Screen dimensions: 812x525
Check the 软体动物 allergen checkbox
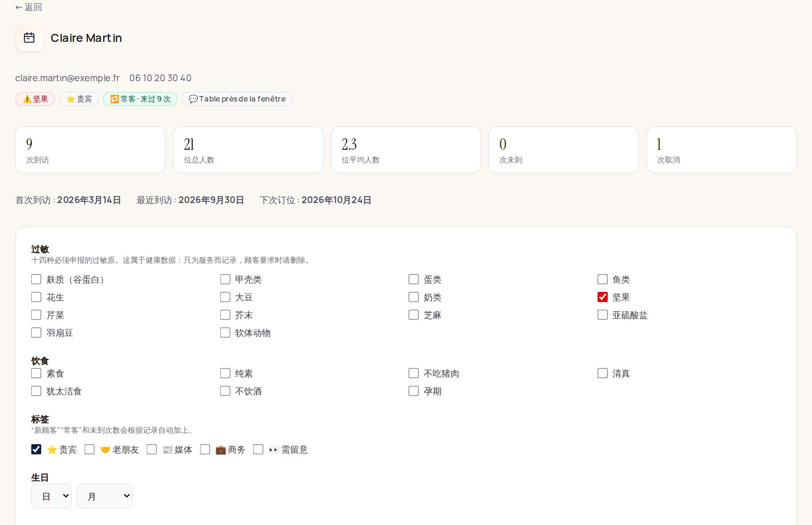click(225, 333)
